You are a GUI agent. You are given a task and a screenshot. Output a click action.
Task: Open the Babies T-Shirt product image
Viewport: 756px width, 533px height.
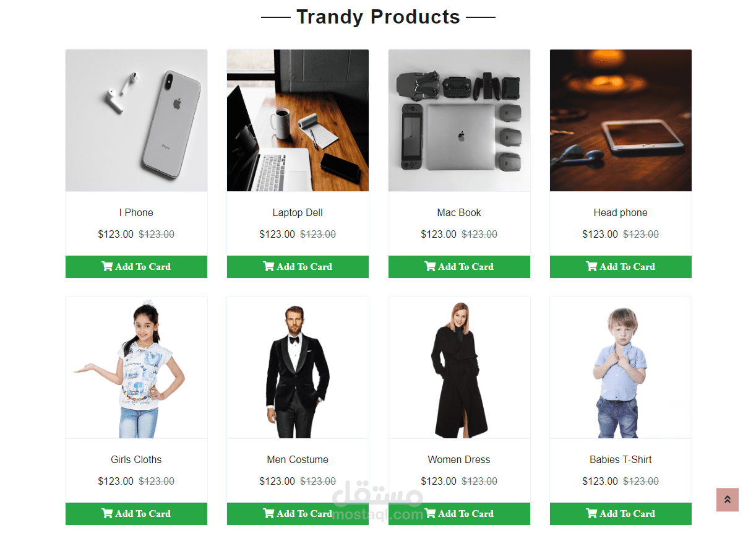pyautogui.click(x=621, y=368)
